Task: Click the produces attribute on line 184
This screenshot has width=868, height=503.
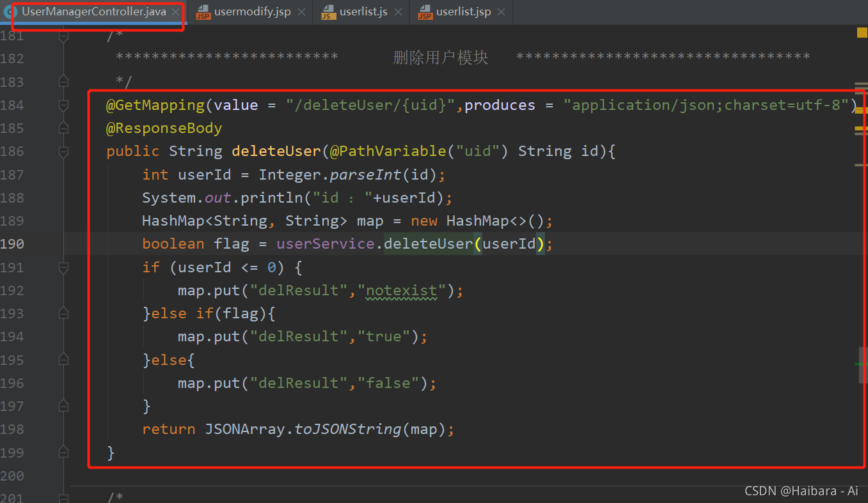Action: click(x=500, y=105)
